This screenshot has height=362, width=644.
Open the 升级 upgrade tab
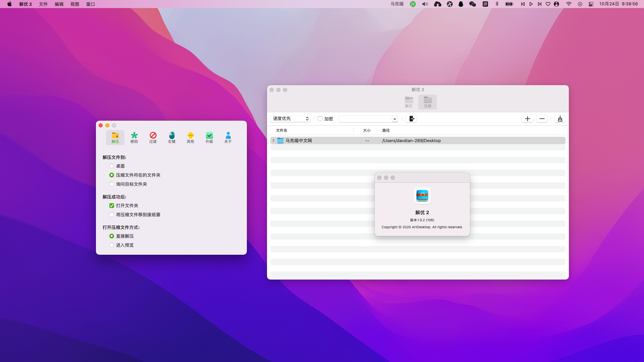(209, 137)
